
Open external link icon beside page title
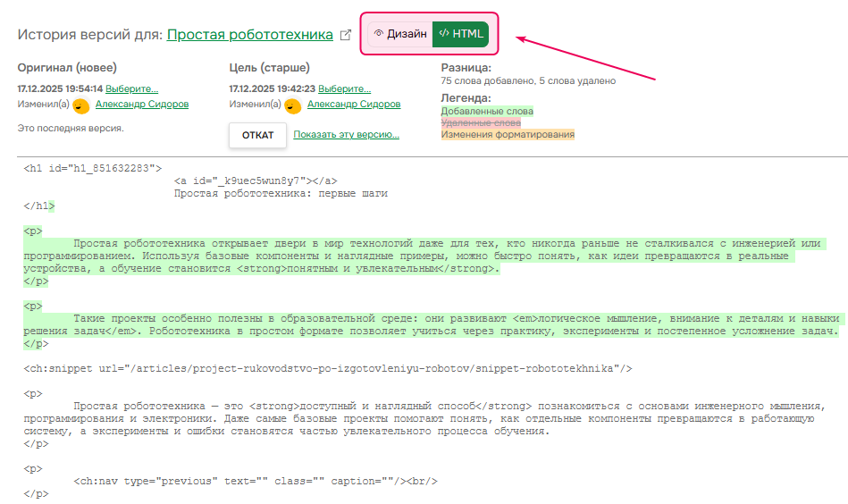click(x=346, y=35)
